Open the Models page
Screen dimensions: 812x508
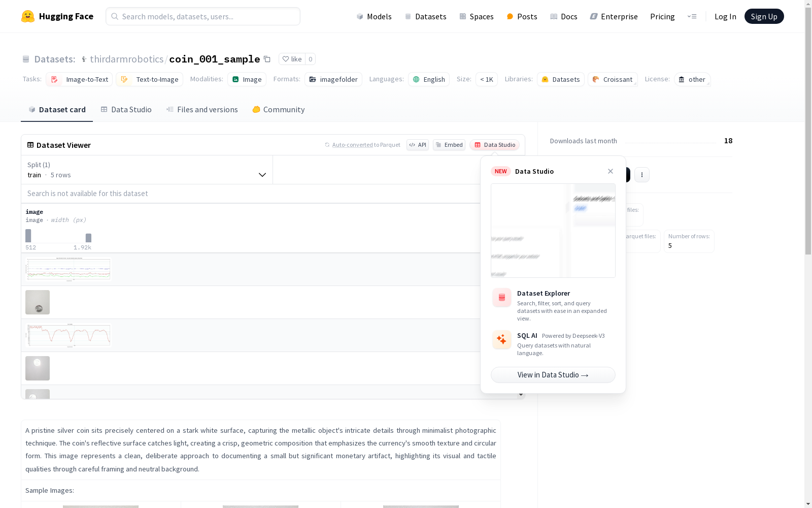(x=374, y=16)
